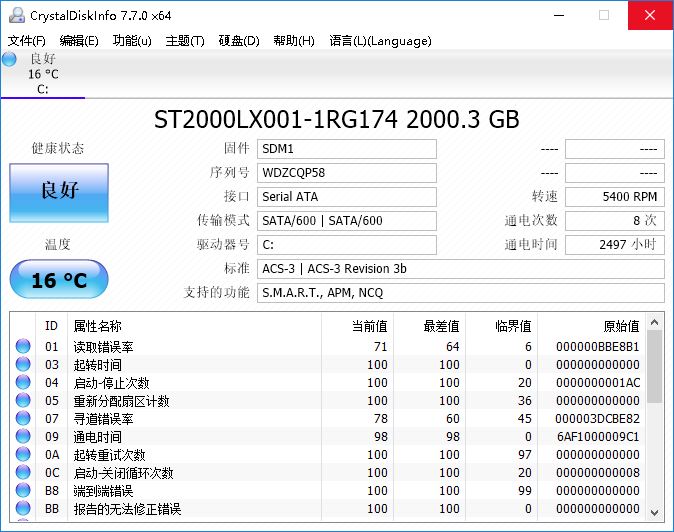Select the C: drive tab showing 良好 16 °C
The height and width of the screenshot is (532, 674).
43,73
